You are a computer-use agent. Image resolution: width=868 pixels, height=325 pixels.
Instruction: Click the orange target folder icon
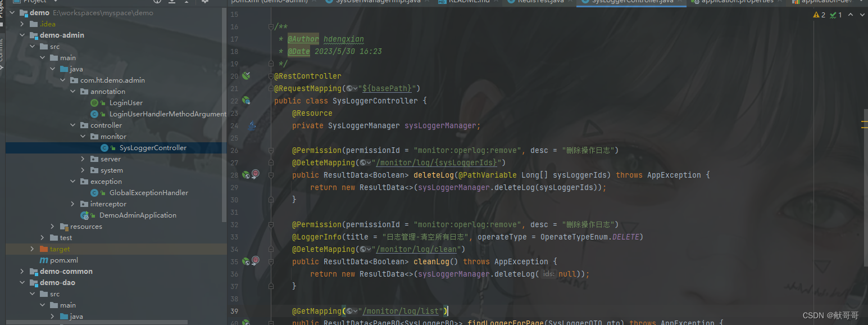pos(44,249)
